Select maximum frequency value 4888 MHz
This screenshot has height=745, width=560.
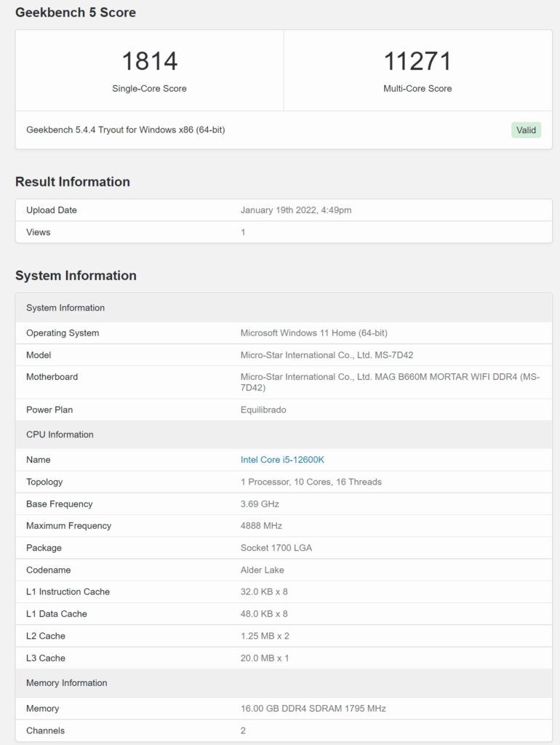click(x=261, y=525)
